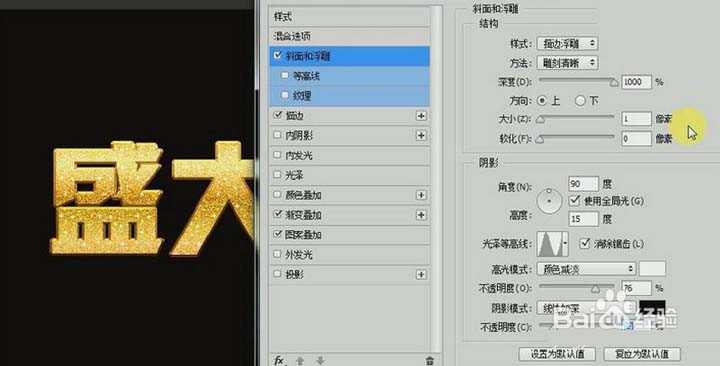Image resolution: width=720 pixels, height=366 pixels.
Task: Click the 深度 value field showing 1000
Action: (636, 82)
